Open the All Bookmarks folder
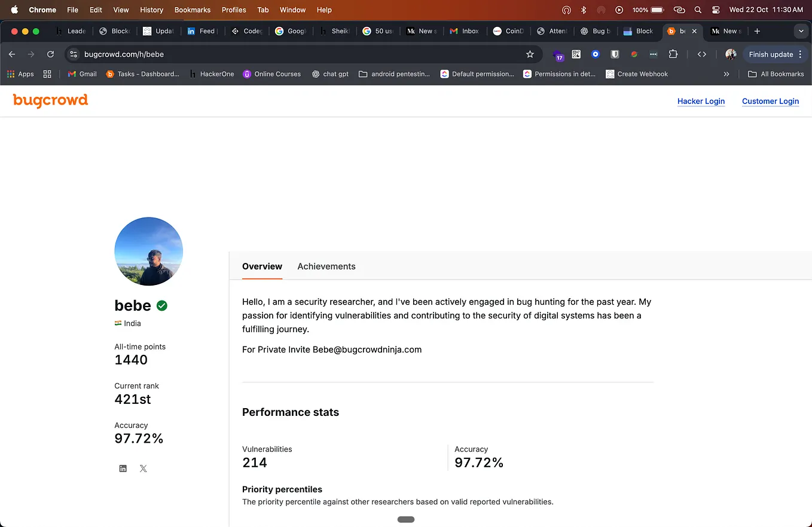This screenshot has height=527, width=812. pyautogui.click(x=776, y=74)
